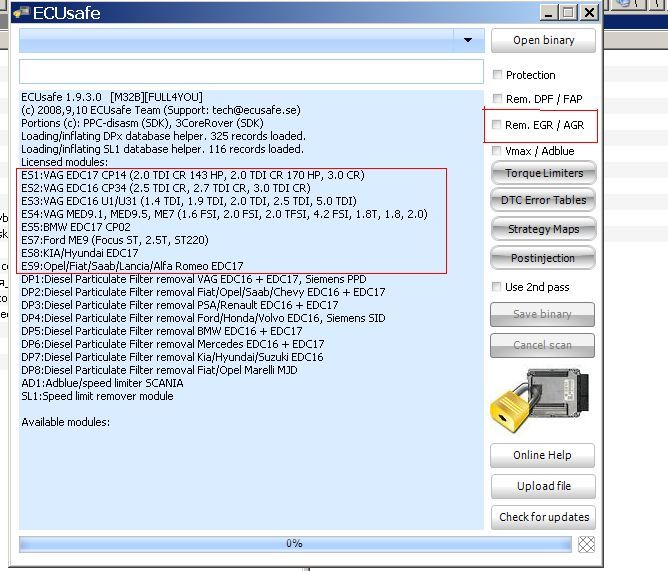Click Cancel scan button

pos(542,345)
